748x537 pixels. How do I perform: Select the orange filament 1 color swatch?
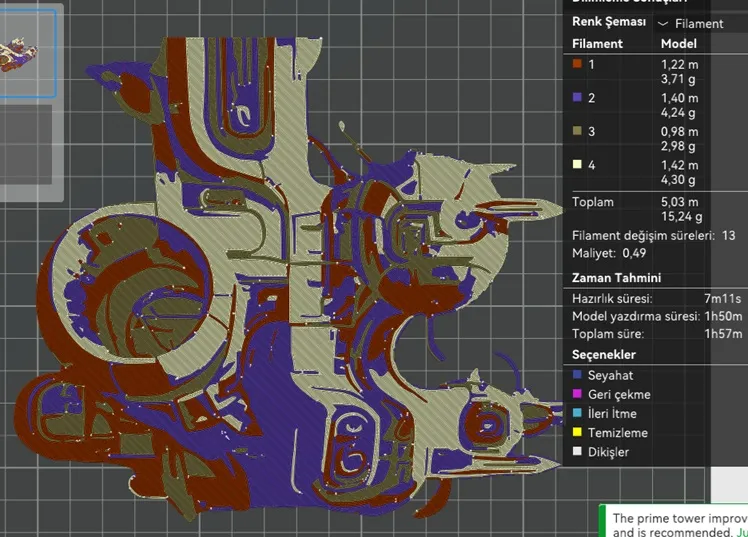pyautogui.click(x=577, y=64)
